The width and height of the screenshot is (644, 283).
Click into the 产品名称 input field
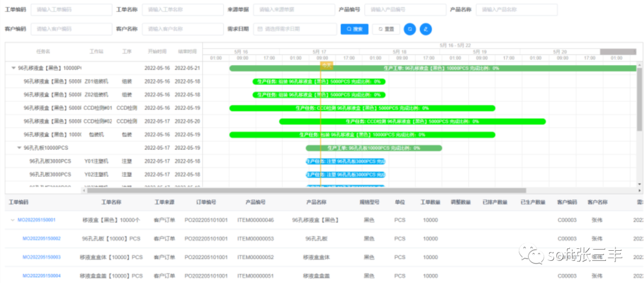(x=516, y=10)
